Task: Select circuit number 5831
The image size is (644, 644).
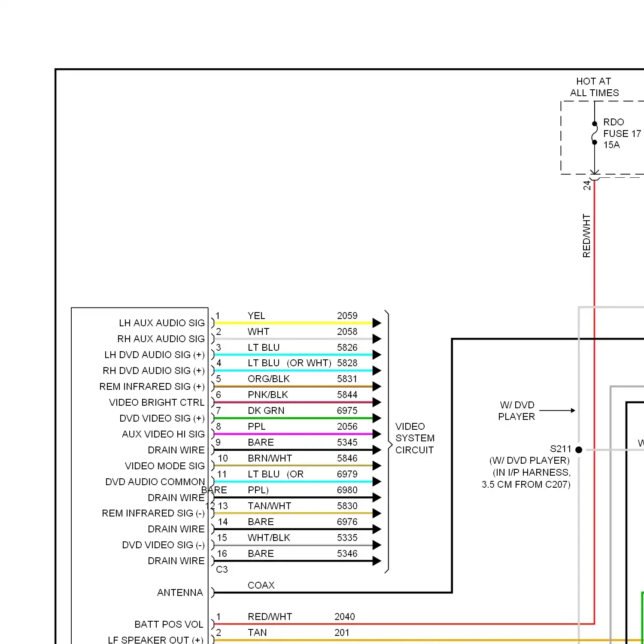Action: point(347,379)
